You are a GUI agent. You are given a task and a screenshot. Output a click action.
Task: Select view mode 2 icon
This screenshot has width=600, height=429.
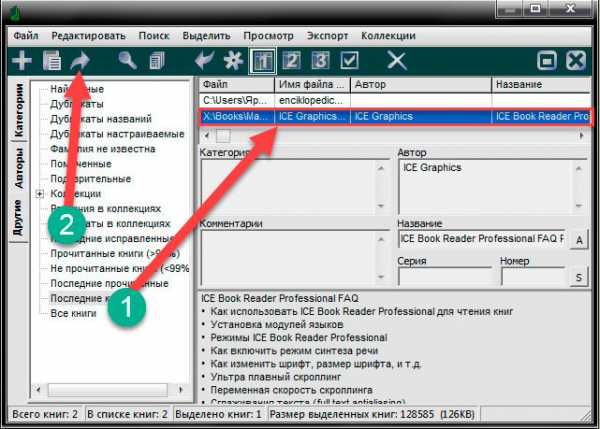[x=292, y=60]
